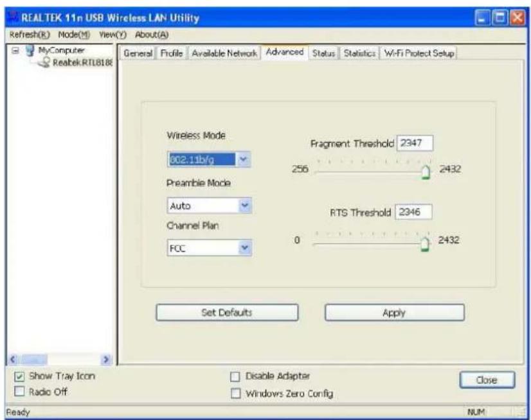Open the Wi-Fi Protect Setup tab
This screenshot has width=531, height=420.
coord(419,53)
